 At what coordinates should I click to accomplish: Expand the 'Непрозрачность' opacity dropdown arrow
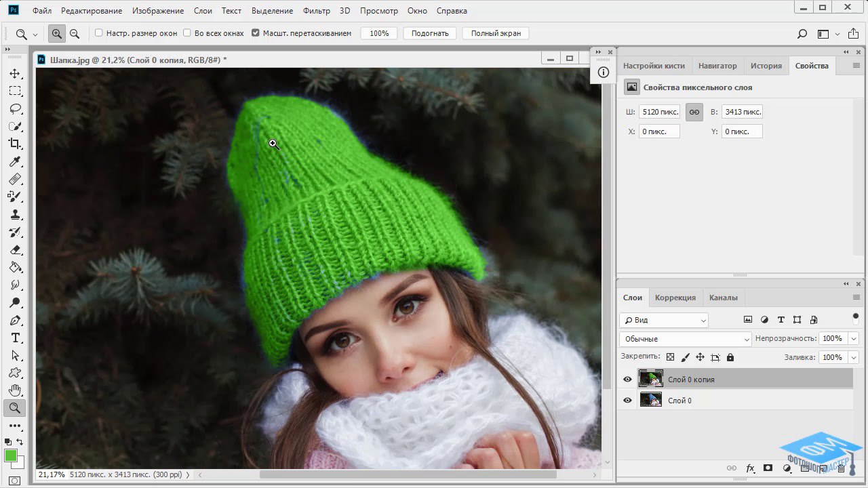pyautogui.click(x=853, y=339)
